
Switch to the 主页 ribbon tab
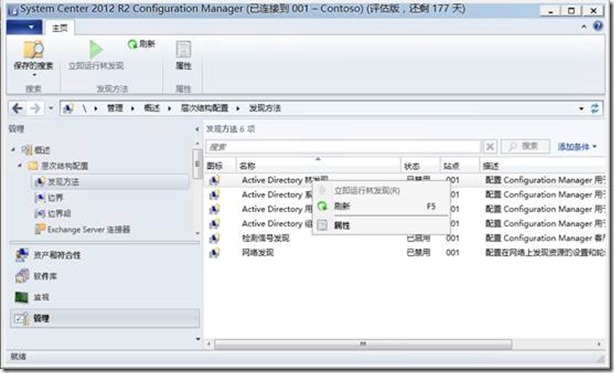click(x=60, y=28)
